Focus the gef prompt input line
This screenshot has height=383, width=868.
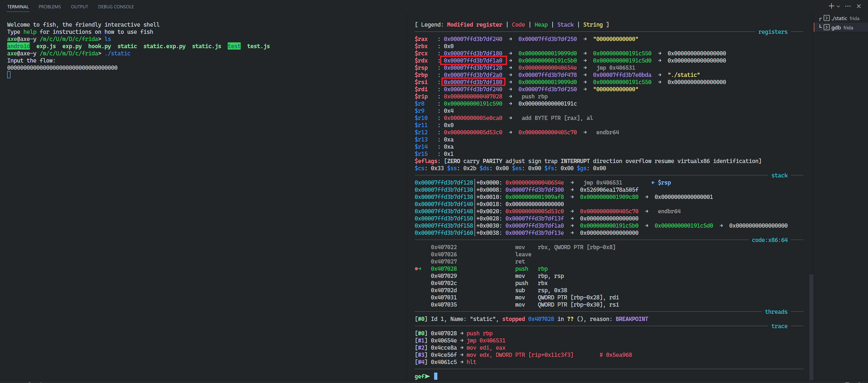tap(435, 376)
